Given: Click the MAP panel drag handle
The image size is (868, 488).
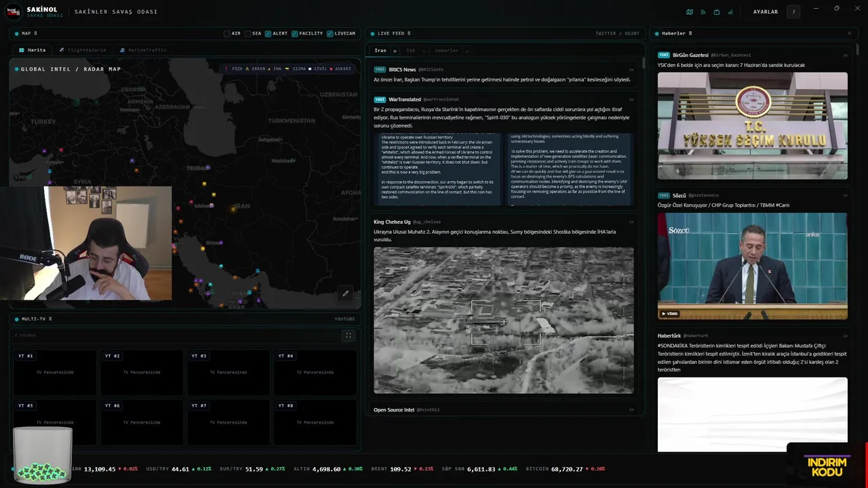Looking at the screenshot, I should click(x=35, y=33).
